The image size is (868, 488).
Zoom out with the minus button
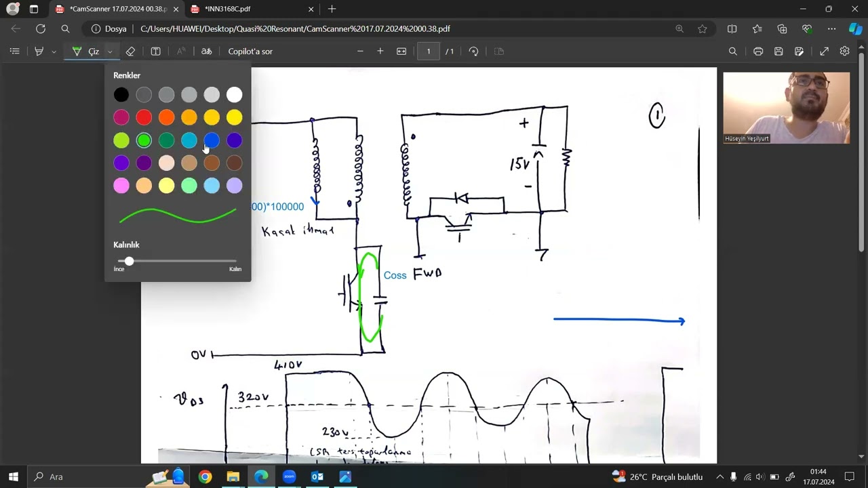pos(360,52)
